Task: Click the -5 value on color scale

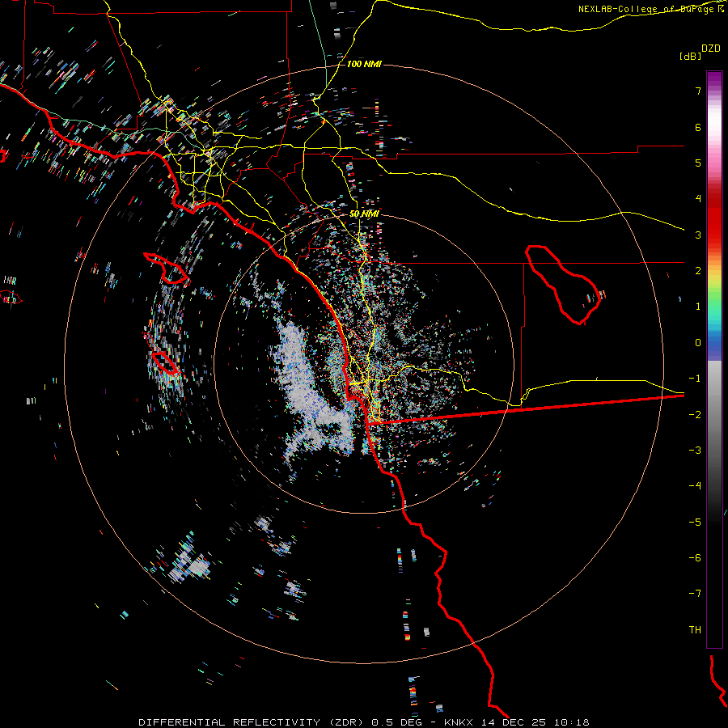Action: click(x=695, y=523)
